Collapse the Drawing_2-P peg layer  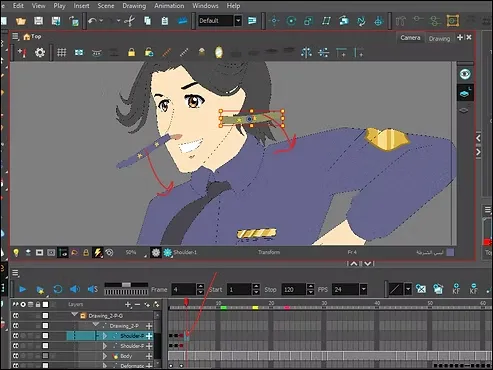(x=96, y=325)
